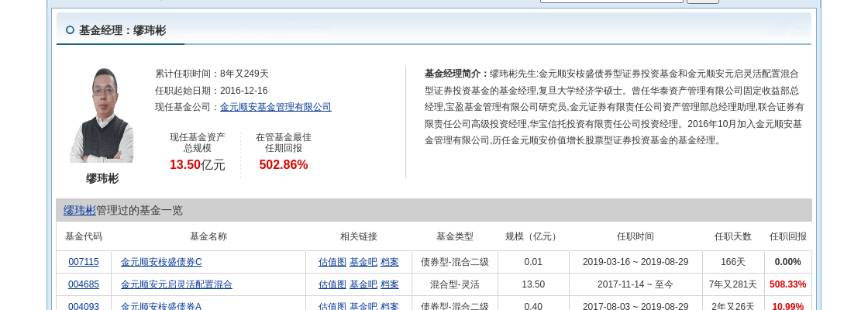Open 基金吧 for fund 007115
Screen dimensions: 868x310
pyautogui.click(x=363, y=262)
